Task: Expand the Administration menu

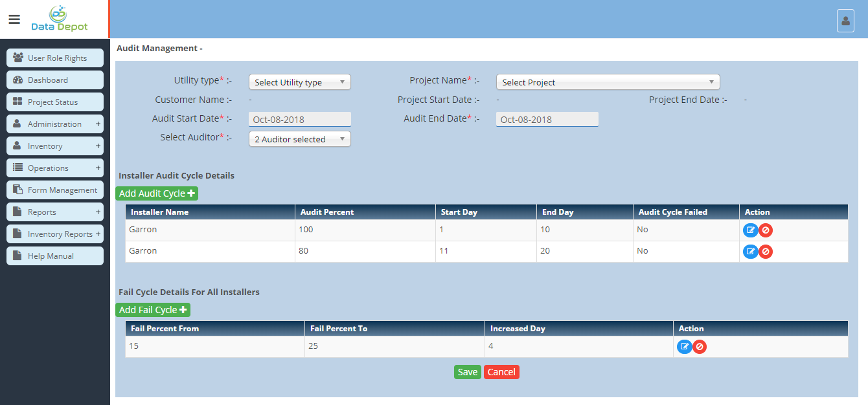Action: tap(55, 124)
